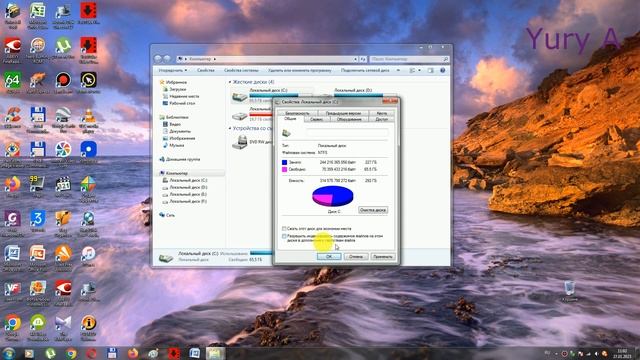This screenshot has width=640, height=360.
Task: Click the disk C pie chart
Action: pyautogui.click(x=333, y=196)
